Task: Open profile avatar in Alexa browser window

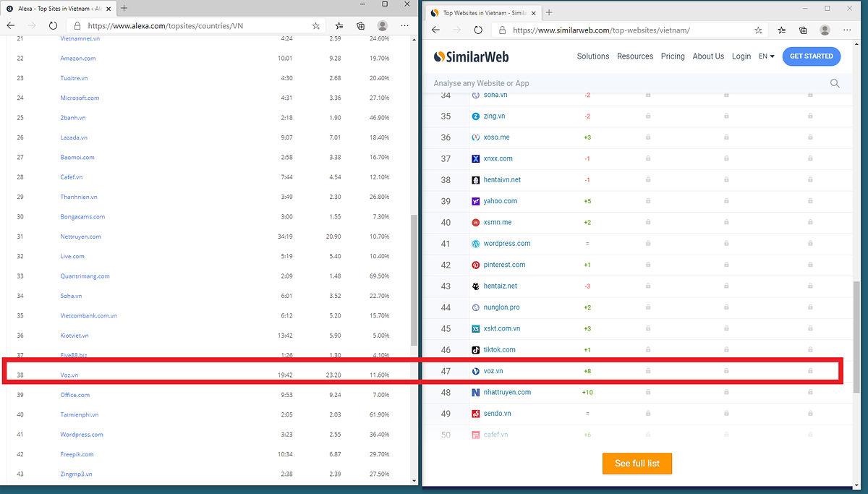Action: pos(382,25)
